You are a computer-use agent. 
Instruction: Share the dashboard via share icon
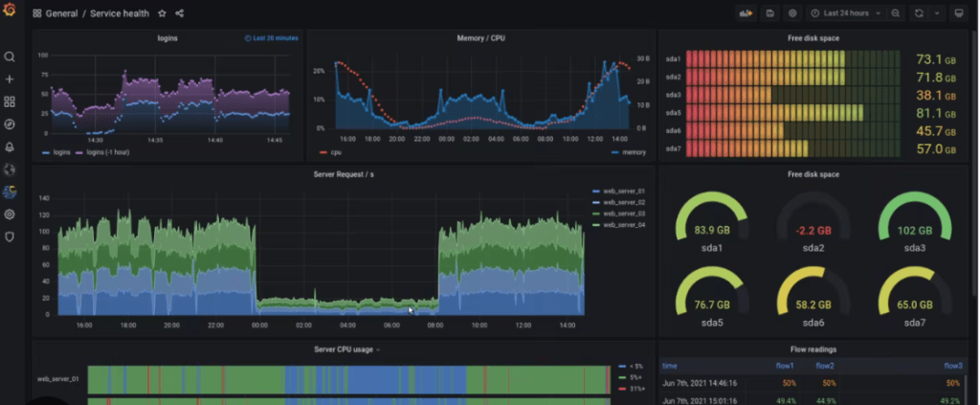point(179,13)
